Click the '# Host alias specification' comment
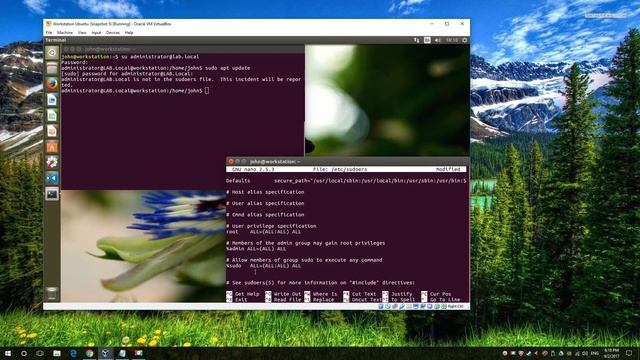This screenshot has width=640, height=360. [x=265, y=192]
